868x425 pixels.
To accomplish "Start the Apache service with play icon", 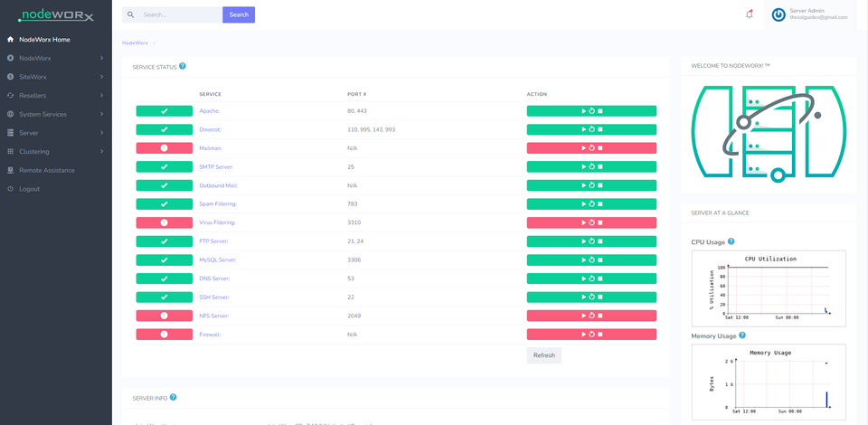I will [583, 111].
